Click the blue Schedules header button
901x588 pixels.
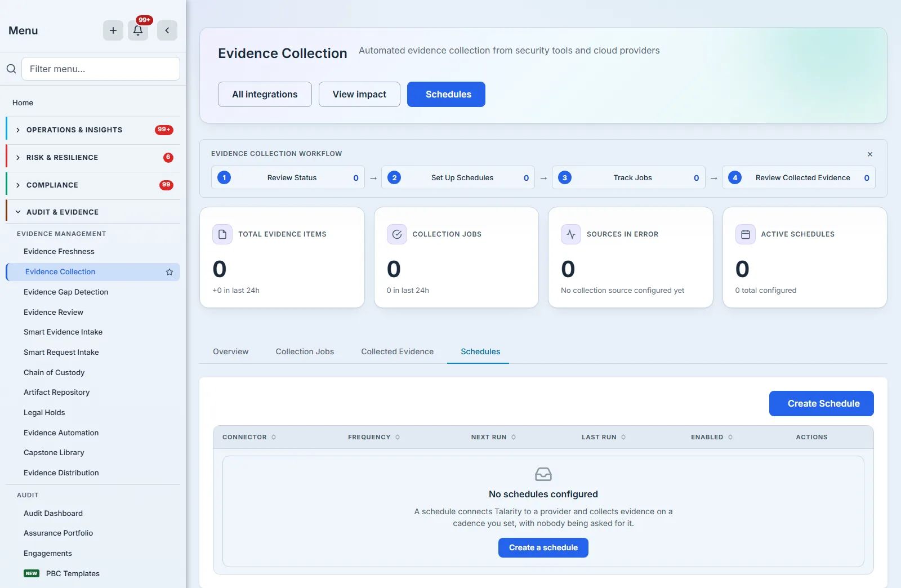(446, 94)
